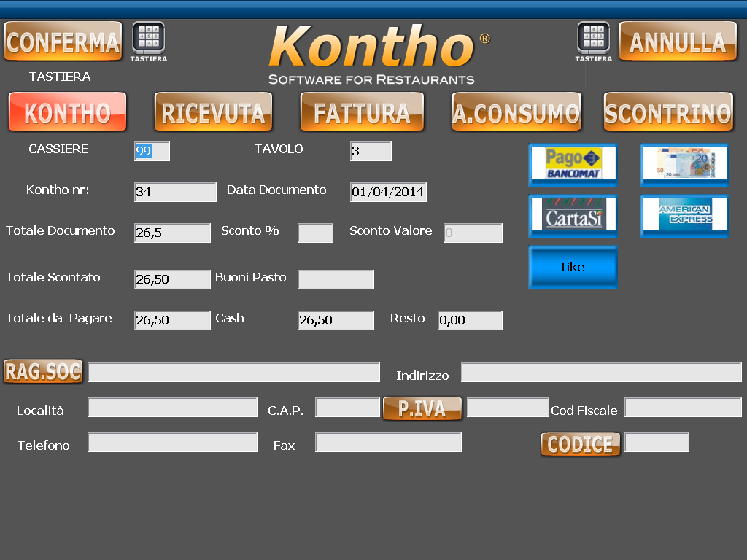This screenshot has width=747, height=560.
Task: Click the 'Software for Restaurants' tagline
Action: click(371, 79)
